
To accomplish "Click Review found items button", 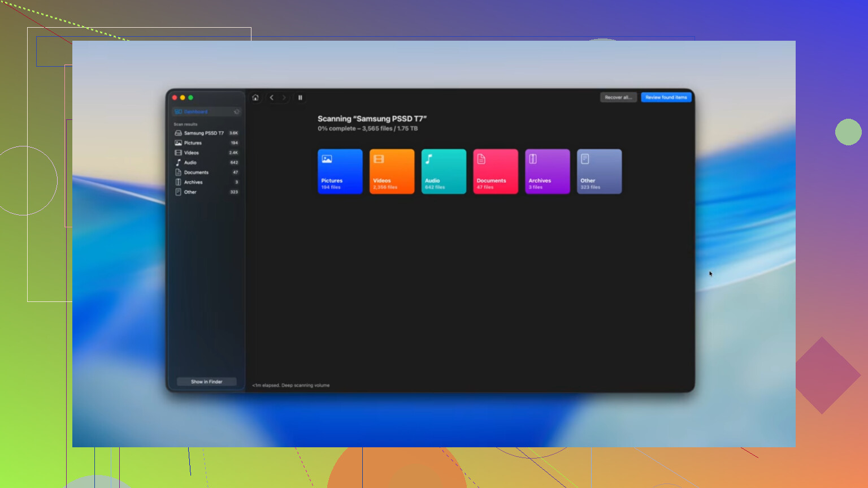I will pyautogui.click(x=666, y=97).
